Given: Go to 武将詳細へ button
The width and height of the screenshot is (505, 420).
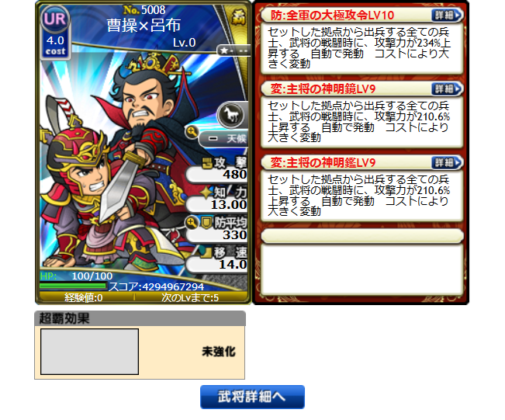Looking at the screenshot, I should click(x=252, y=397).
